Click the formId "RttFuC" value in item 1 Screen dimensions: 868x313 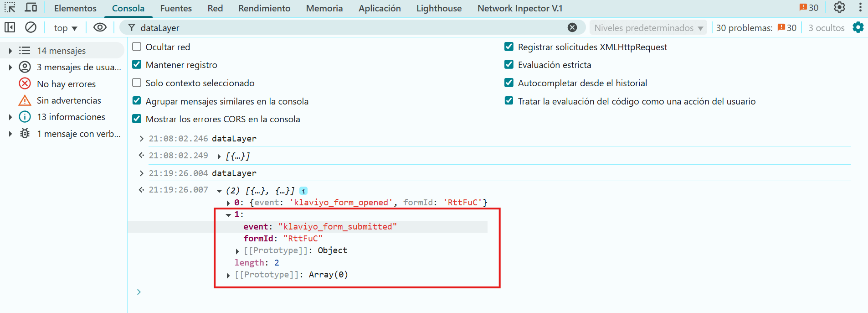(x=303, y=239)
